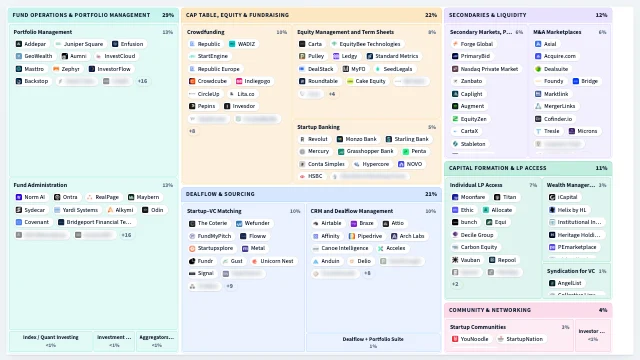
Task: Open the Dealflow + Portfolio Suite tile
Action: click(373, 342)
